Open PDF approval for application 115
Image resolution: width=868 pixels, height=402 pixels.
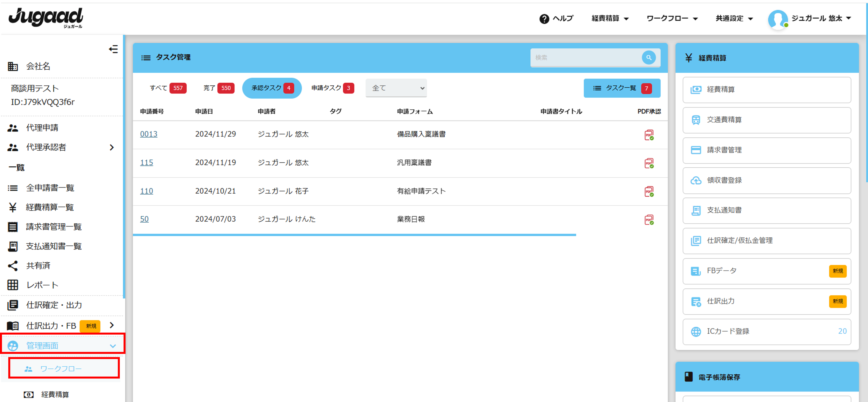tap(649, 163)
